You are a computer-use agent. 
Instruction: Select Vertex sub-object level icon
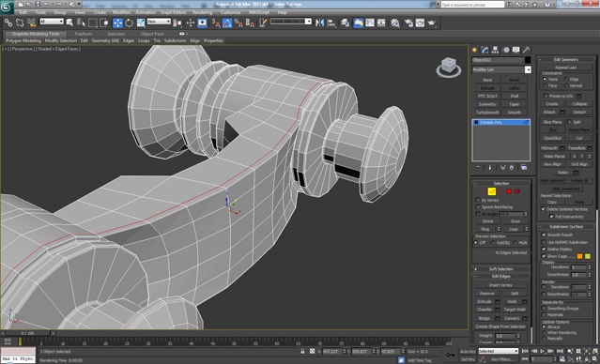[484, 191]
